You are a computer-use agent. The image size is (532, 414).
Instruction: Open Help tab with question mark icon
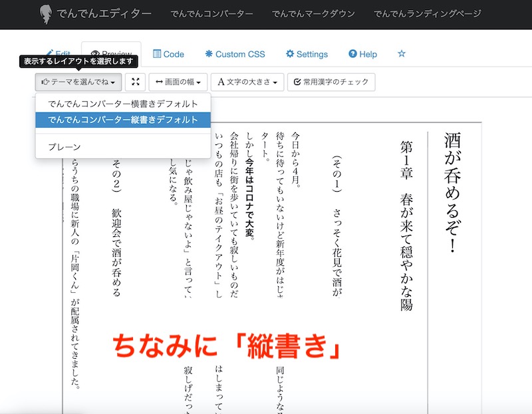[362, 54]
